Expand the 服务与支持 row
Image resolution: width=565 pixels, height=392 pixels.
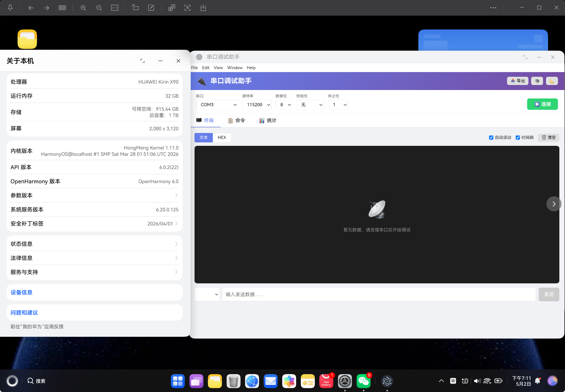pos(94,272)
